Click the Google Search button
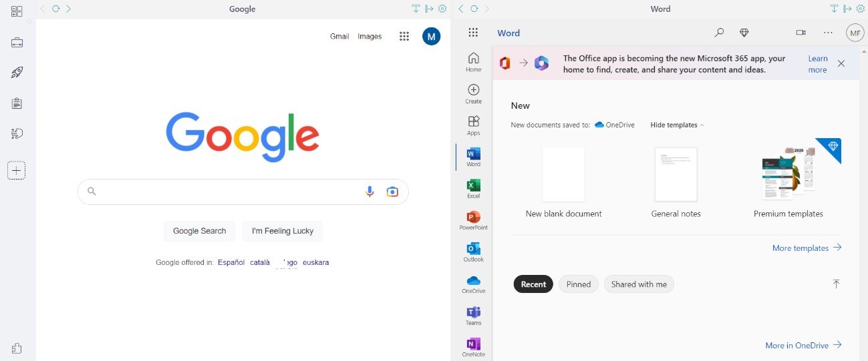The width and height of the screenshot is (868, 361). [x=199, y=231]
